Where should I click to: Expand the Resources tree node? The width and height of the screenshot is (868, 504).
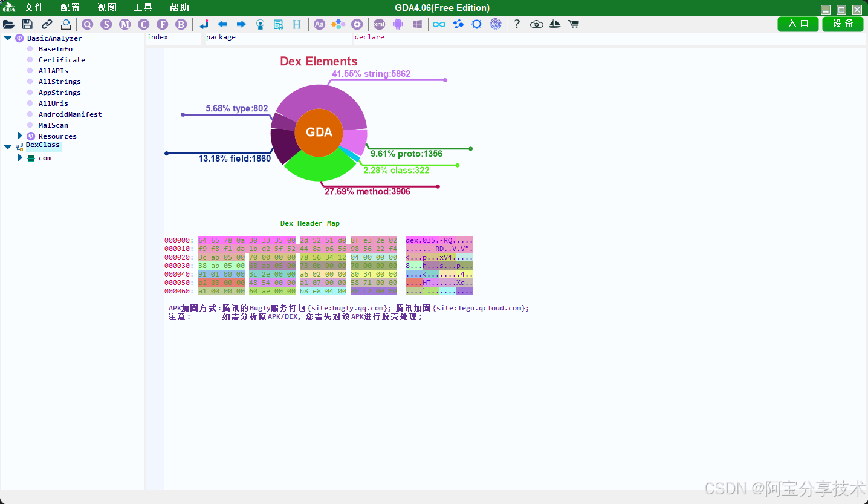click(x=20, y=136)
